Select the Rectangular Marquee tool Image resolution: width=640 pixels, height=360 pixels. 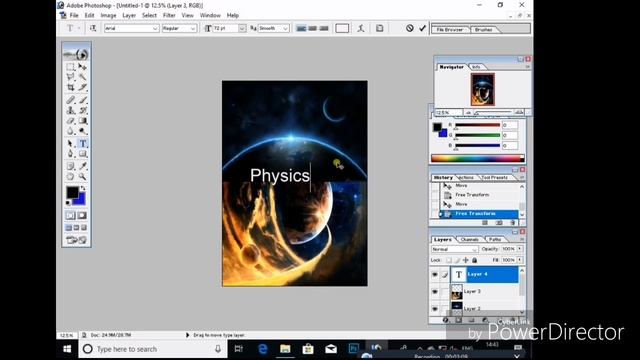coord(70,66)
